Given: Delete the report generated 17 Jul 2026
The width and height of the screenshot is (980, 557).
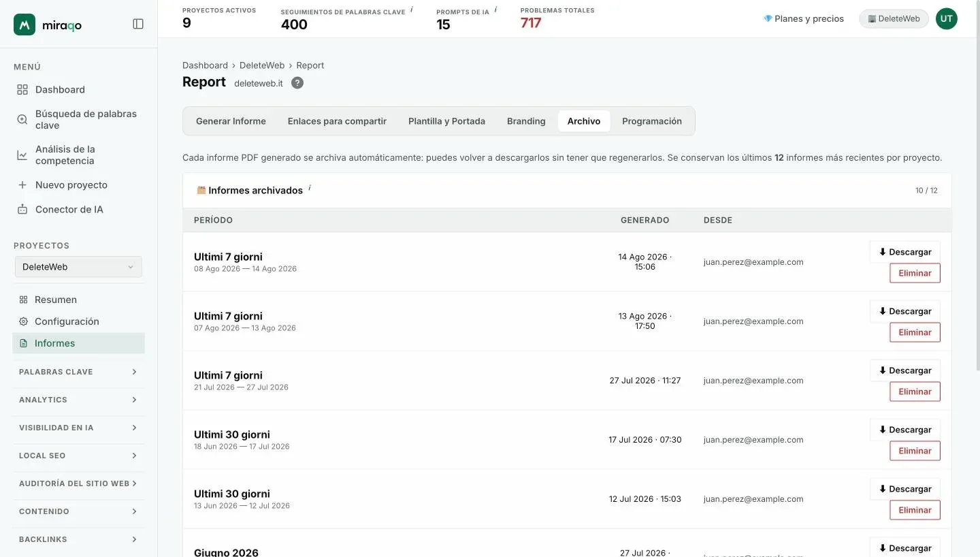Looking at the screenshot, I should [915, 451].
